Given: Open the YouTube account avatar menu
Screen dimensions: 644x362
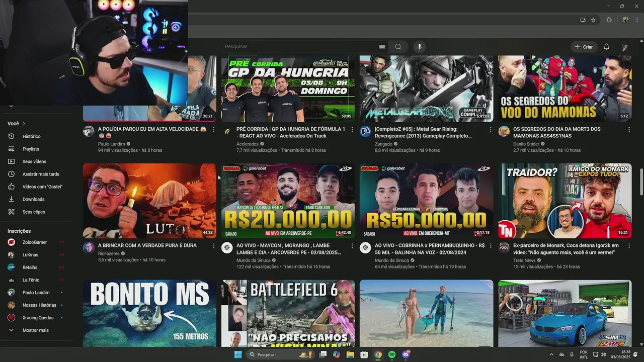Looking at the screenshot, I should tap(625, 47).
